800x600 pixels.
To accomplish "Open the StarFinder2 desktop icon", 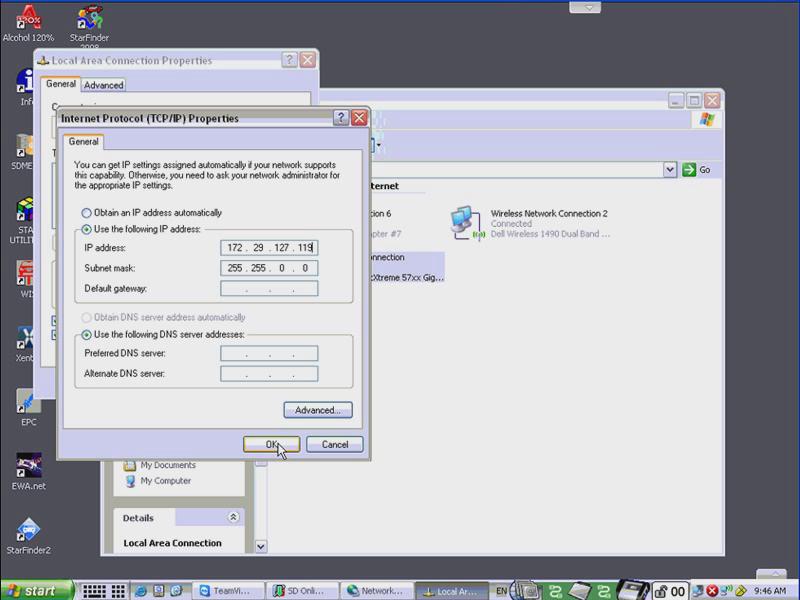I will coord(28,531).
